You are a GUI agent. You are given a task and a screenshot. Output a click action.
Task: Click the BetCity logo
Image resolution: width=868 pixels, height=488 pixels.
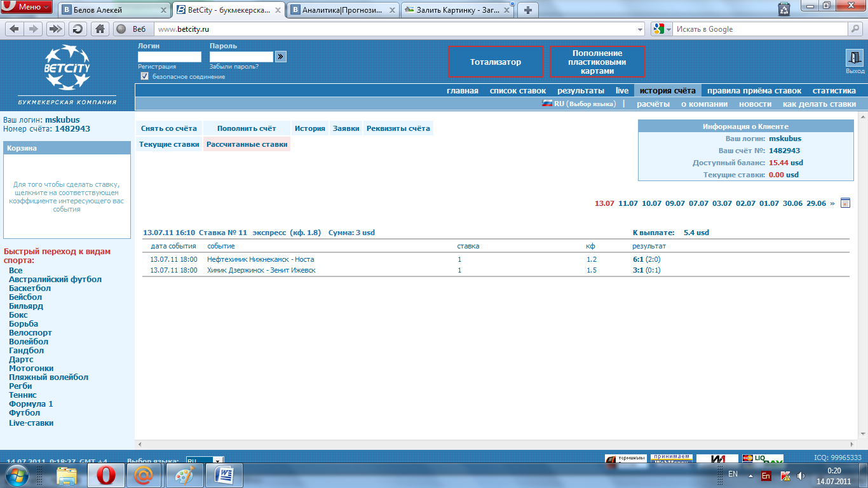pos(67,68)
